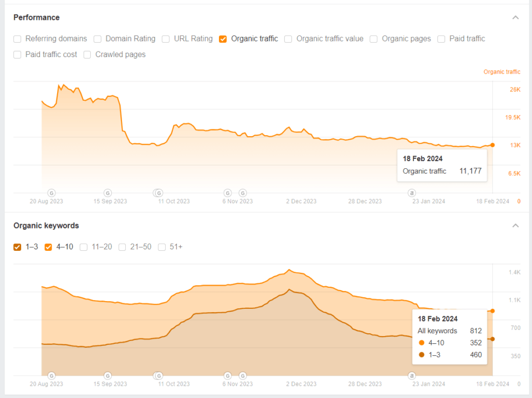
Task: Uncheck the 4–10 keyword positions checkbox
Action: [48, 247]
